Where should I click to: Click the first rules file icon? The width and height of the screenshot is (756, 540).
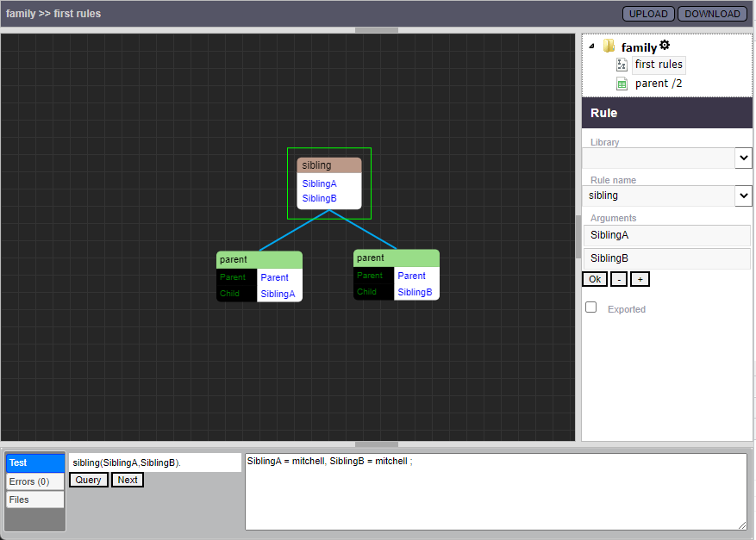tap(622, 65)
